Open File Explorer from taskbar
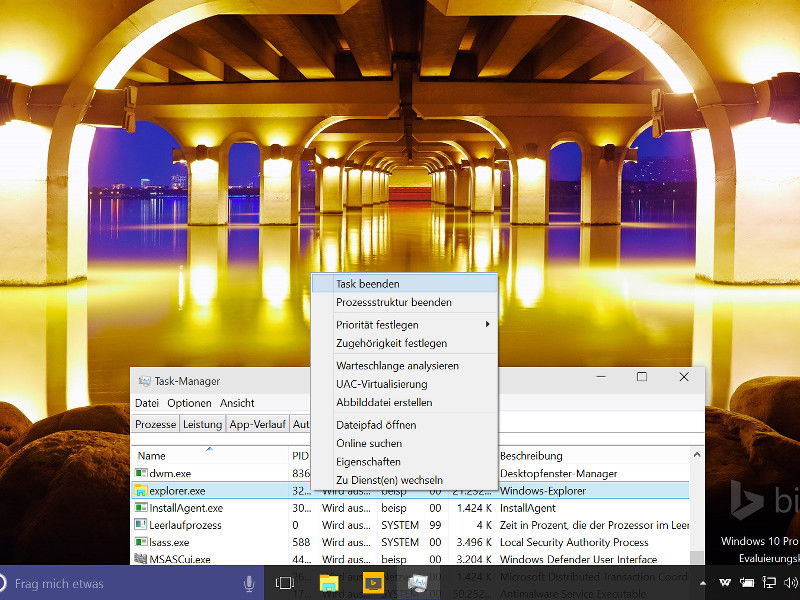This screenshot has height=600, width=800. (329, 583)
